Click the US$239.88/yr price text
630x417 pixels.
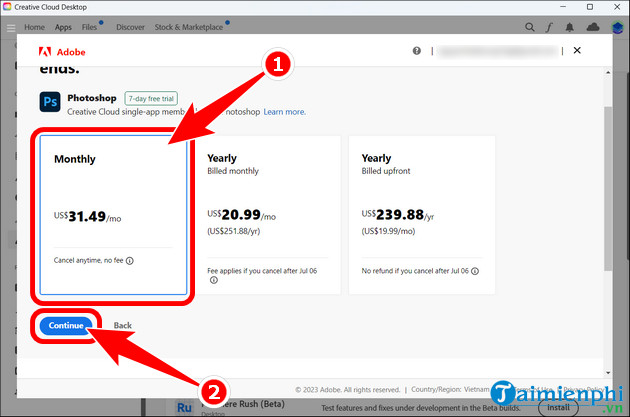tap(398, 215)
